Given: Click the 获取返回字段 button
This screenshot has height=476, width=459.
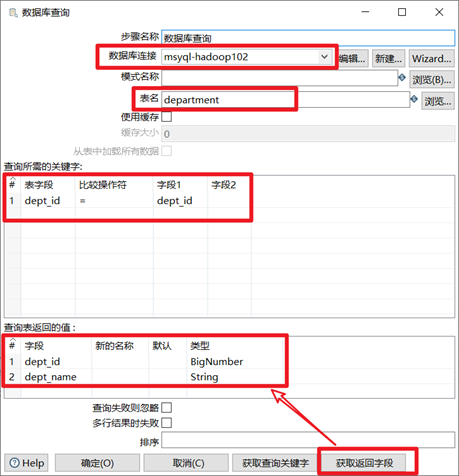Looking at the screenshot, I should [364, 463].
